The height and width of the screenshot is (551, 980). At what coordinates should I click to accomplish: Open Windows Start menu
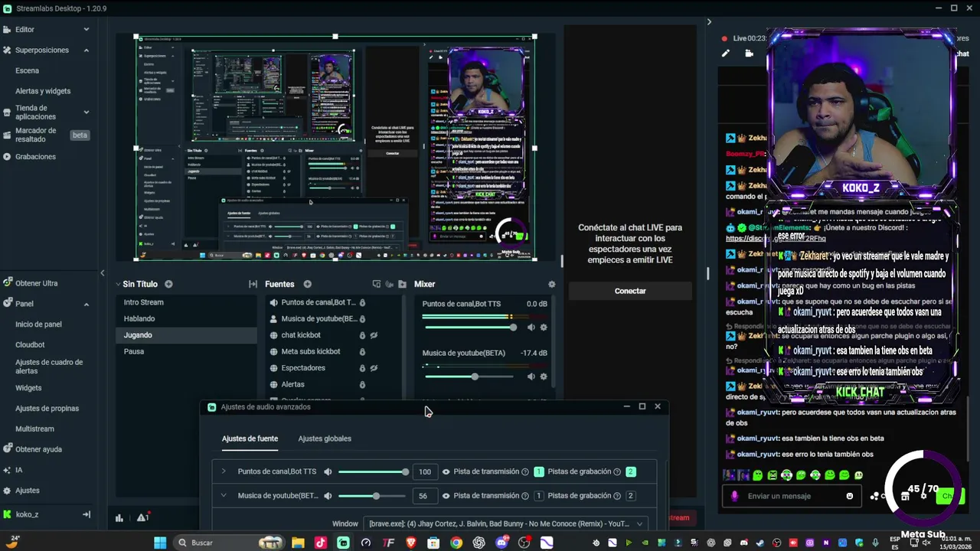160,543
